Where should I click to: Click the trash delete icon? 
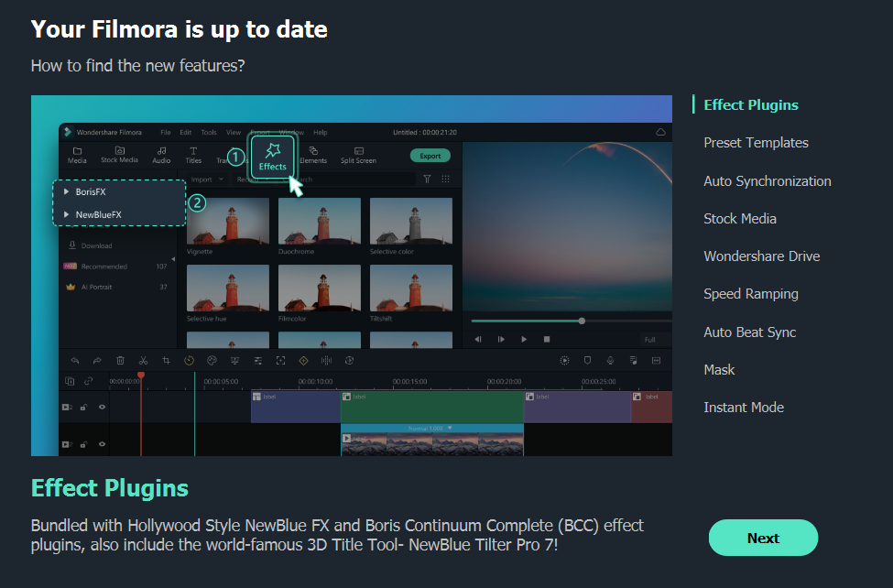click(x=120, y=360)
